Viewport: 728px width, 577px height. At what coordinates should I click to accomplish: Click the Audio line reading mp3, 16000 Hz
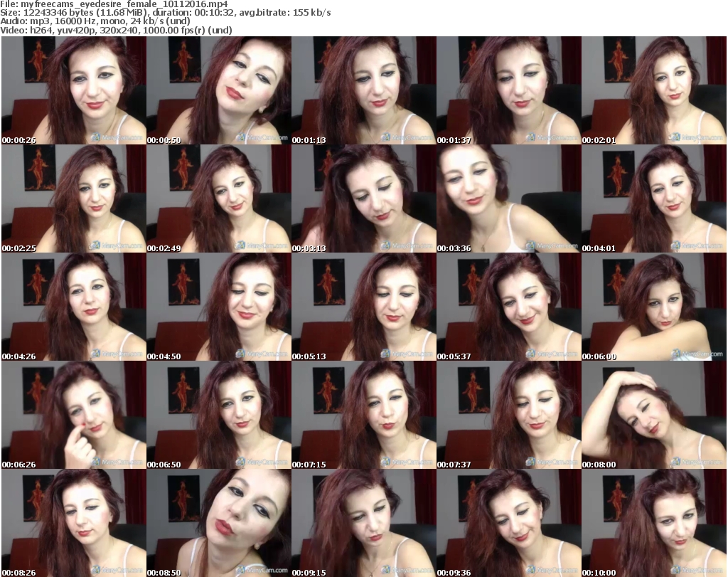click(x=95, y=21)
